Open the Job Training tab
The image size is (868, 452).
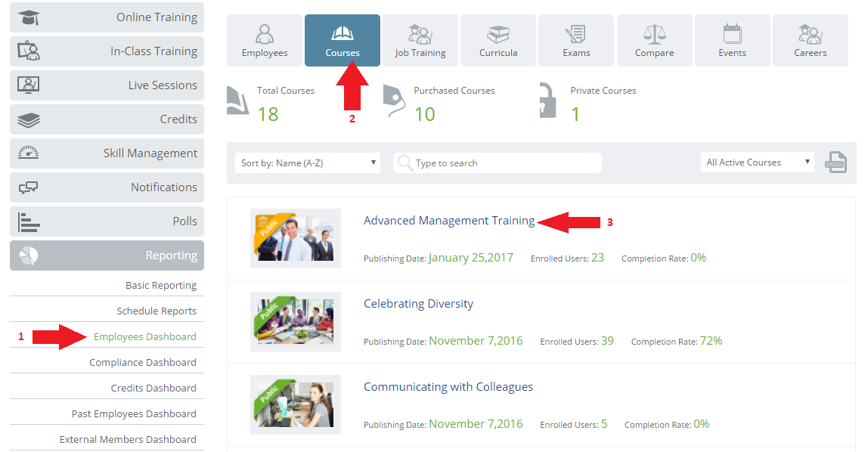pyautogui.click(x=420, y=40)
